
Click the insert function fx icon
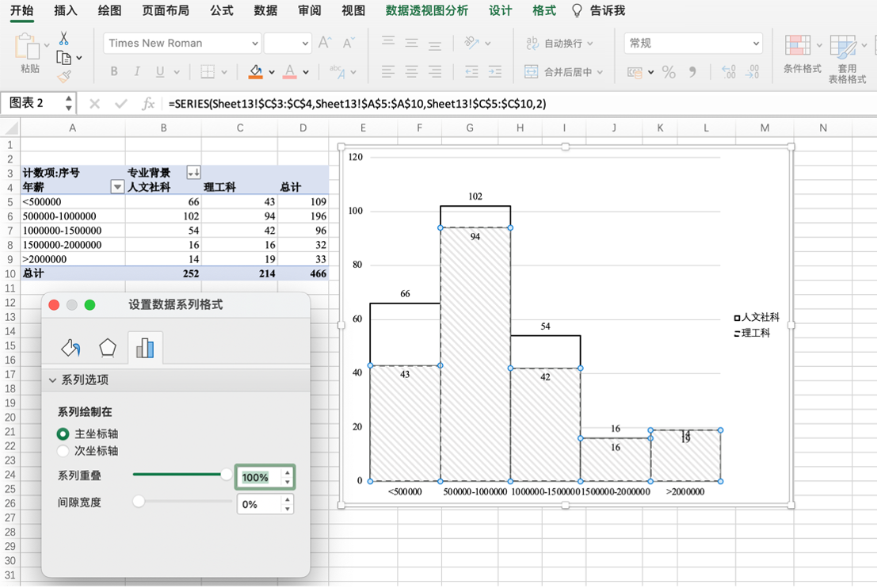click(x=148, y=104)
